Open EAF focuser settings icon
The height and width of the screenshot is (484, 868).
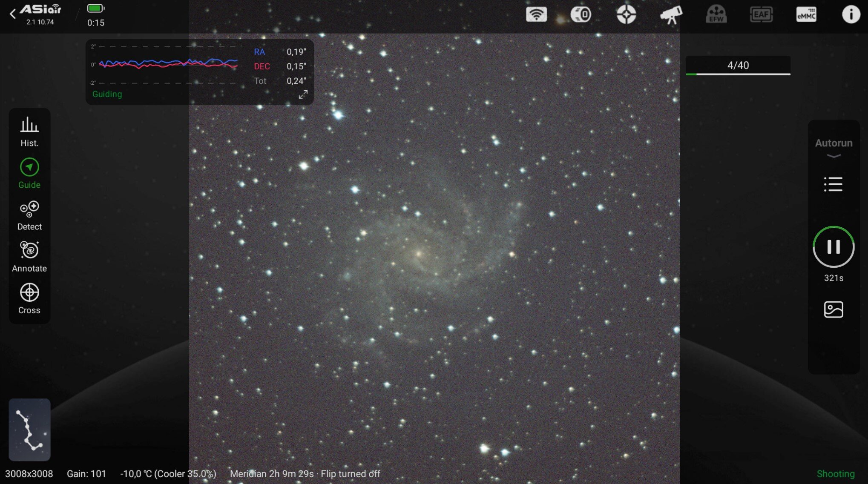click(761, 14)
